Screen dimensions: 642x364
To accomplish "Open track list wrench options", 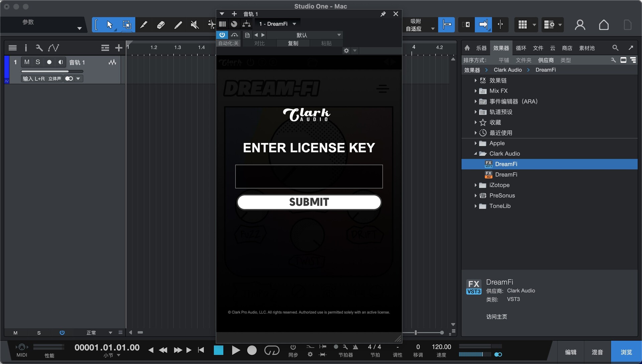I will tap(39, 48).
